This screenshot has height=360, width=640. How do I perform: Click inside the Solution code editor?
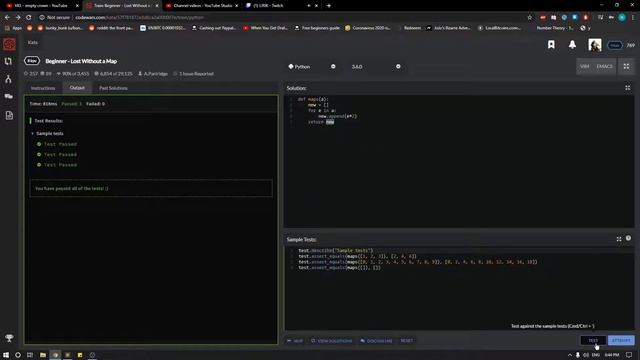[459, 161]
